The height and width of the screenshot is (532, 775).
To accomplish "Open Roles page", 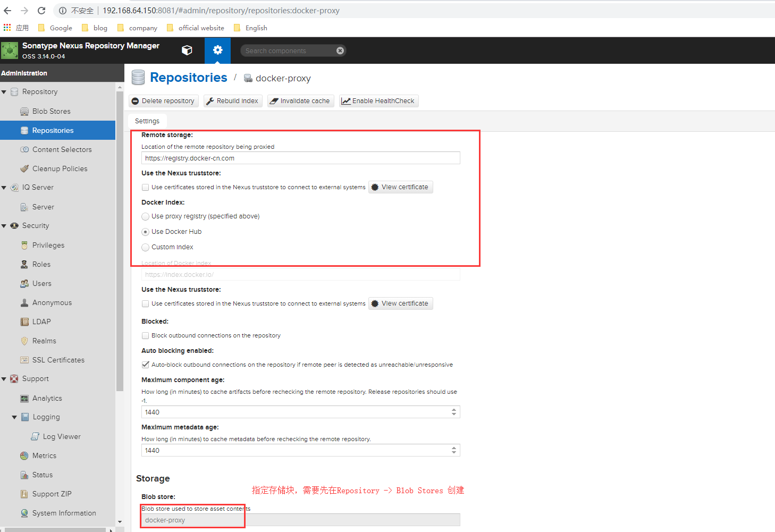I will (41, 264).
